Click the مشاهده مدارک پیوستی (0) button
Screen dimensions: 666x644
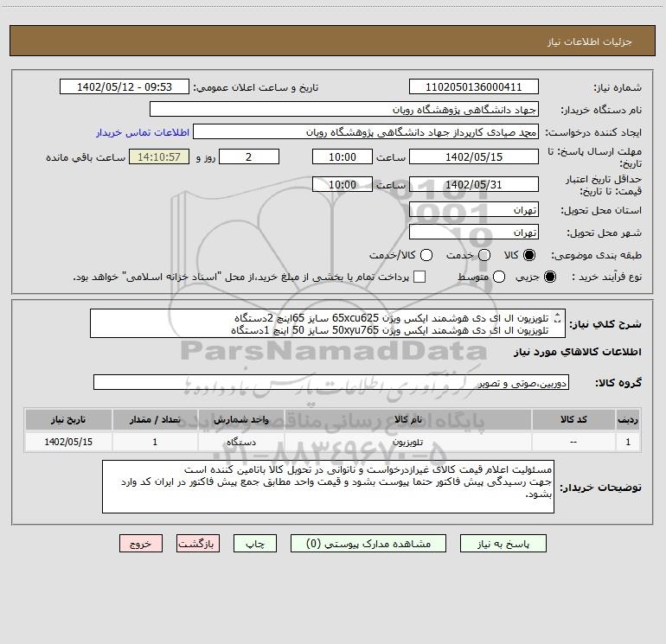click(x=368, y=544)
